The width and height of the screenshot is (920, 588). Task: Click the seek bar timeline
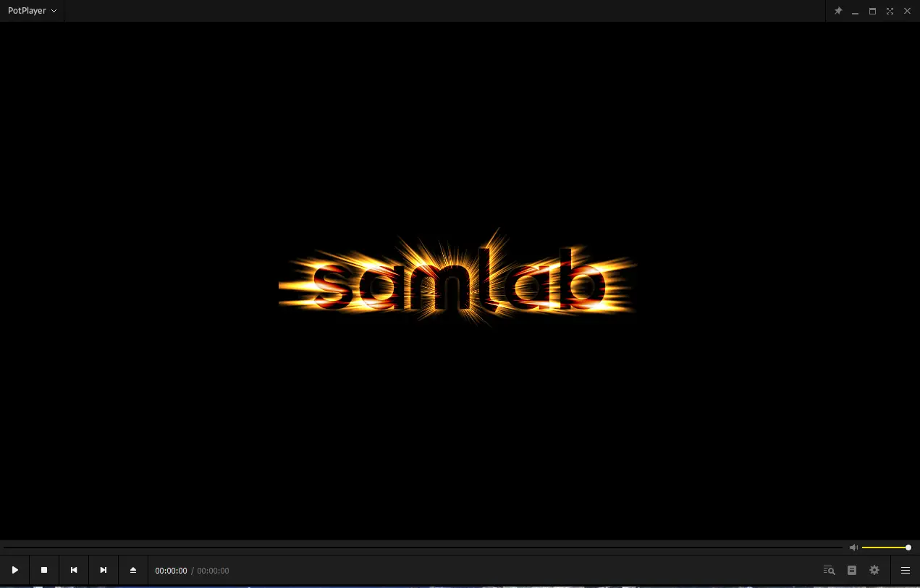(x=423, y=547)
